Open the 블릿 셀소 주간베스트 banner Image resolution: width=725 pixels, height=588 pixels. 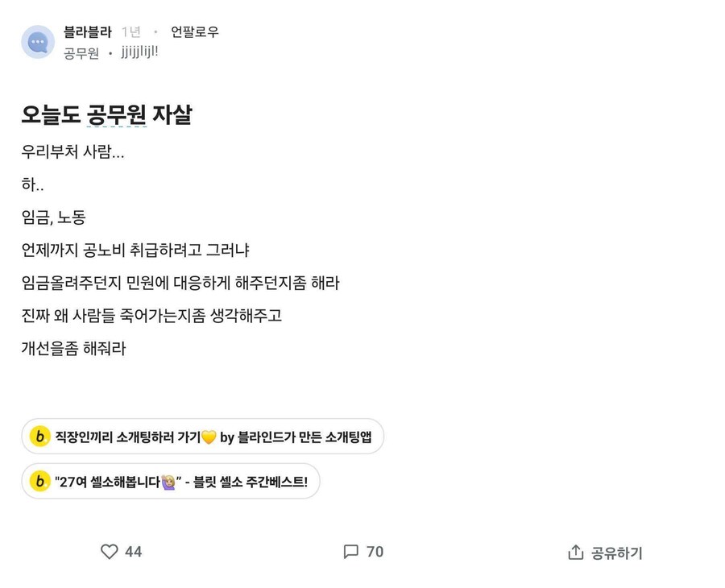coord(169,481)
